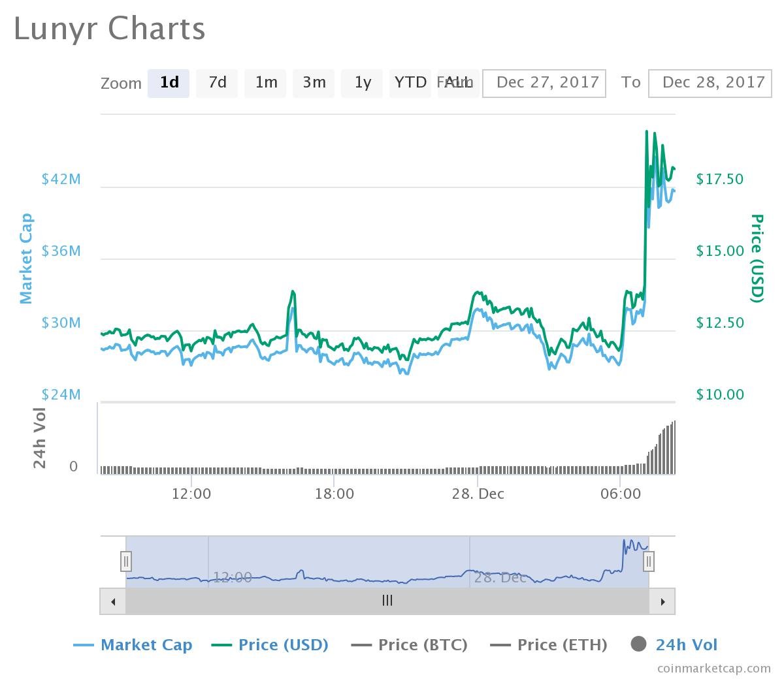Toggle Market Cap series in legend
This screenshot has width=784, height=679.
(133, 645)
